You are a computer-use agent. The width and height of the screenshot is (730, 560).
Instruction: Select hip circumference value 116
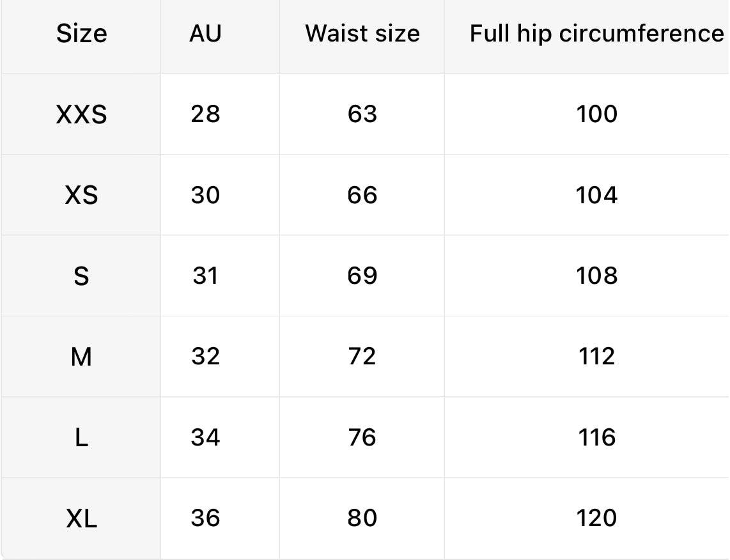click(596, 437)
